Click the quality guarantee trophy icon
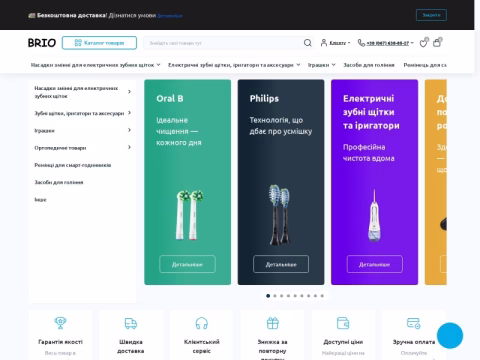Viewport: 480px width, 360px height. (x=60, y=323)
